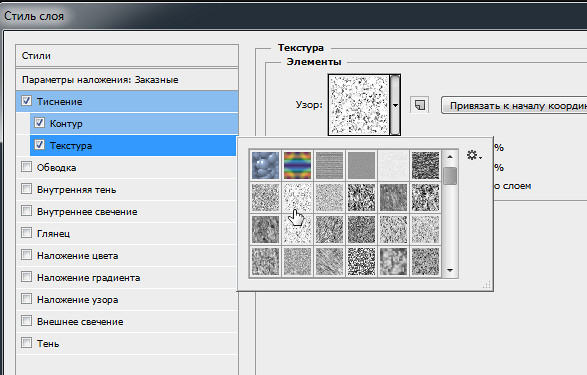Choose the speckled white pattern under the hand cursor
This screenshot has width=587, height=375.
[x=297, y=197]
